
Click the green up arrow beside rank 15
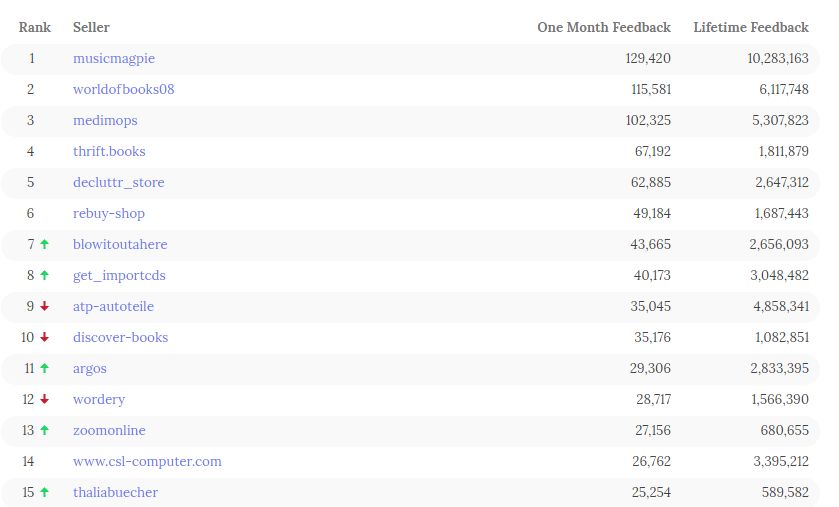tap(44, 492)
